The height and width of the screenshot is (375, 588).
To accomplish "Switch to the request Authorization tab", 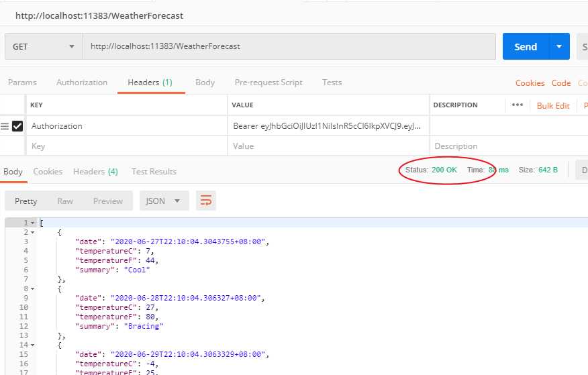I will (82, 83).
